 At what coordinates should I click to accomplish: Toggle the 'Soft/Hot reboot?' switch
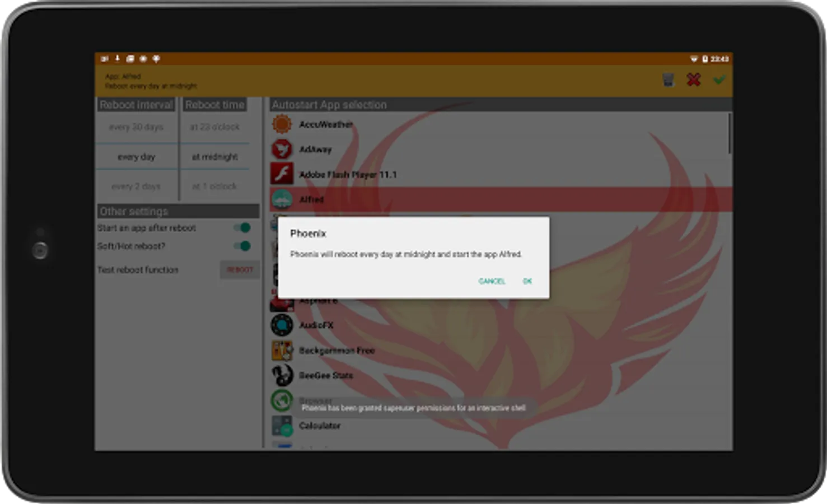point(242,246)
